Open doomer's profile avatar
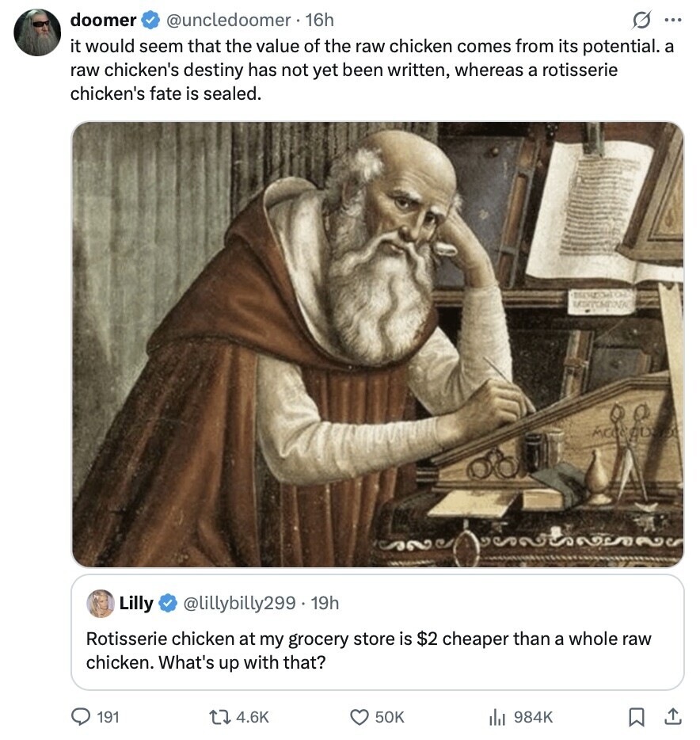 coord(37,33)
